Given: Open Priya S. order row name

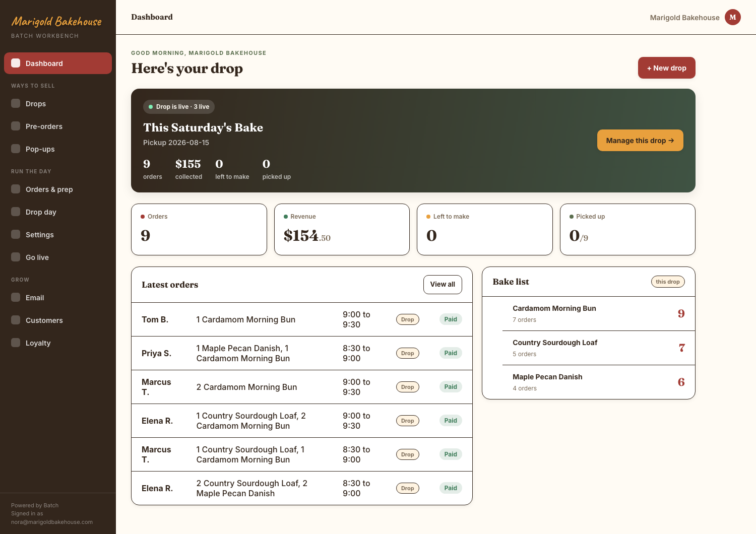Looking at the screenshot, I should click(157, 353).
